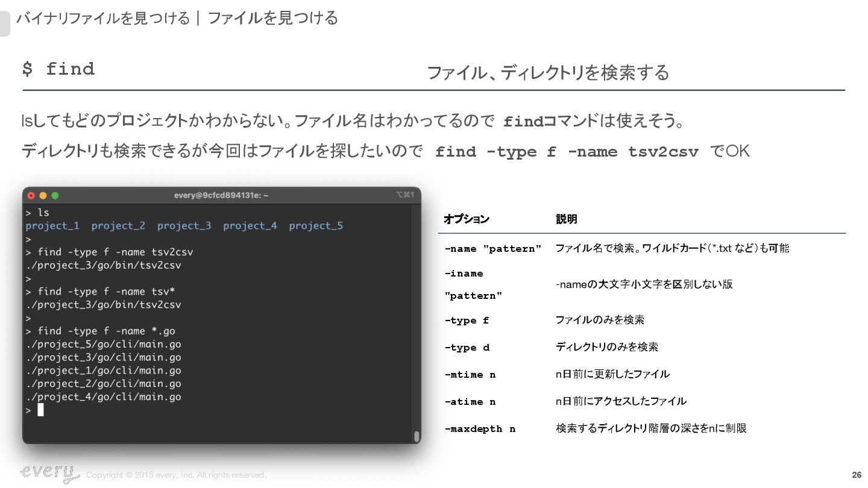868x488 pixels.
Task: Click result ./project_1/go/cli/main.go
Action: [x=103, y=371]
